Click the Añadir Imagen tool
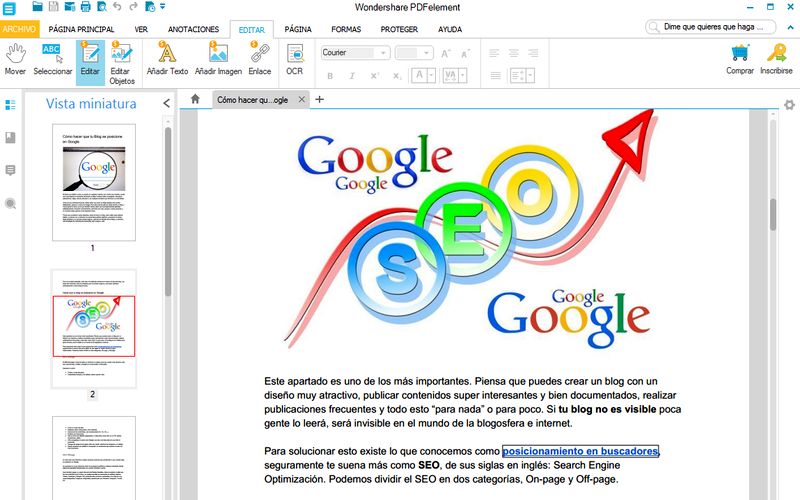Image resolution: width=800 pixels, height=500 pixels. tap(218, 60)
